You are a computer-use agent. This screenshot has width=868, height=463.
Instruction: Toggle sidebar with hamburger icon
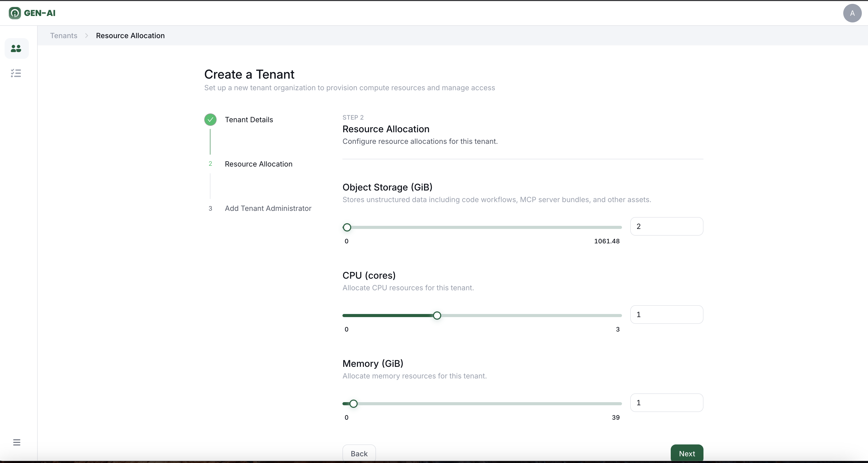tap(17, 442)
